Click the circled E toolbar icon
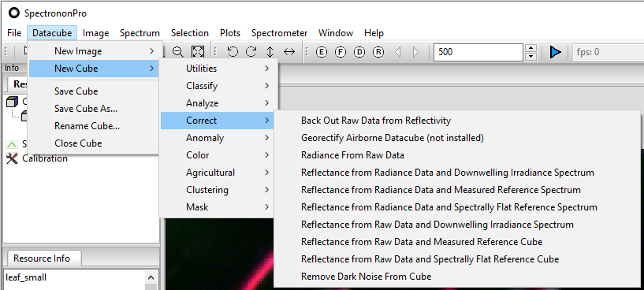The image size is (644, 290). pos(322,52)
